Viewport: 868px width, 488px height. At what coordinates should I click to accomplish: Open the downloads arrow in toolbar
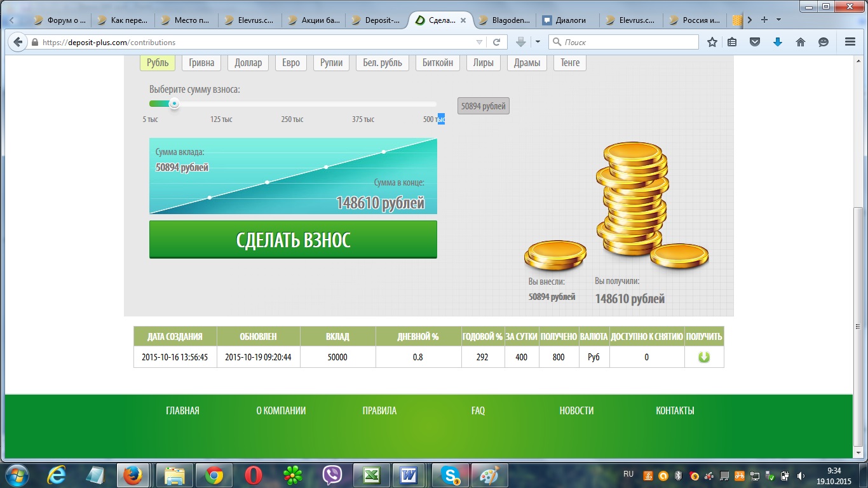pyautogui.click(x=777, y=42)
